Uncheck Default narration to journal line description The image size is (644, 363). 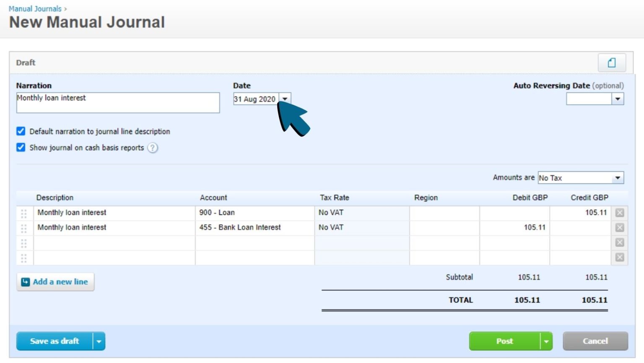21,131
